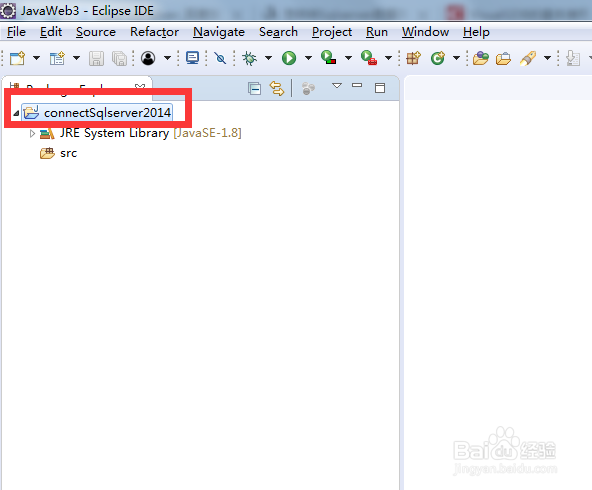Screen dimensions: 592x490
Task: Click the green Run button
Action: coord(289,58)
